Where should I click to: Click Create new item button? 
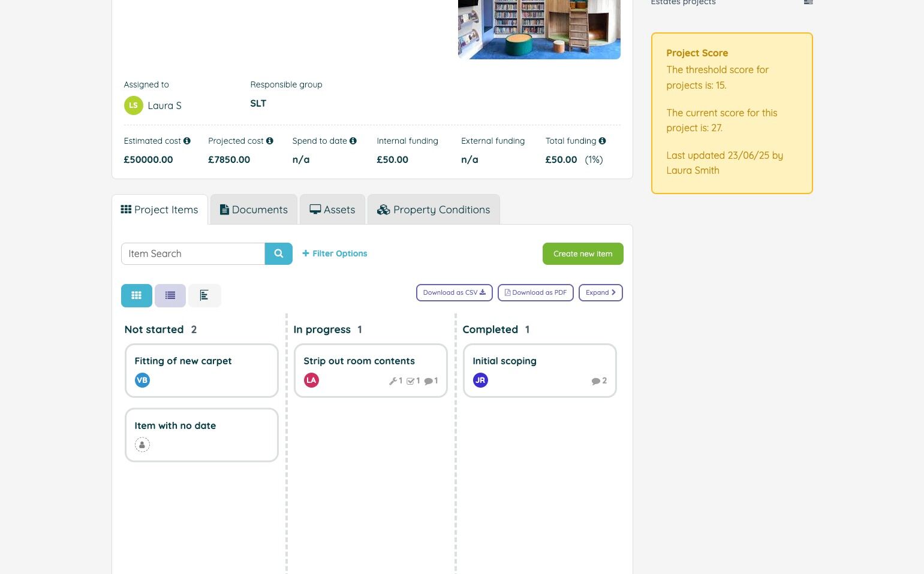[x=583, y=253]
